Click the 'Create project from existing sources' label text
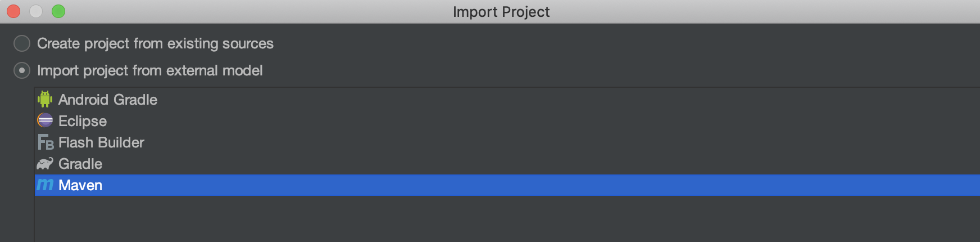The width and height of the screenshot is (980, 242). [x=155, y=43]
